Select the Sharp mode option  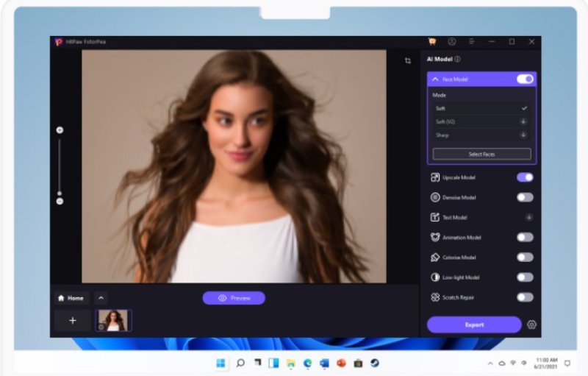coord(481,135)
